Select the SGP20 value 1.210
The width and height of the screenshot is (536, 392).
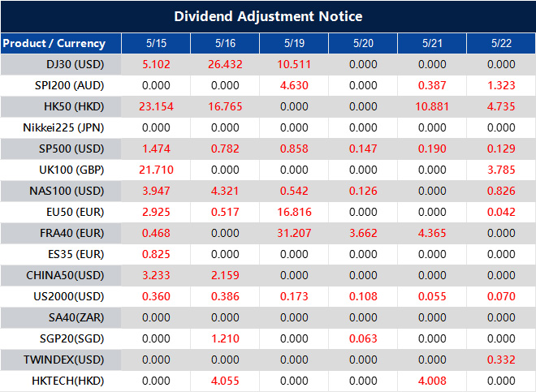pos(225,338)
